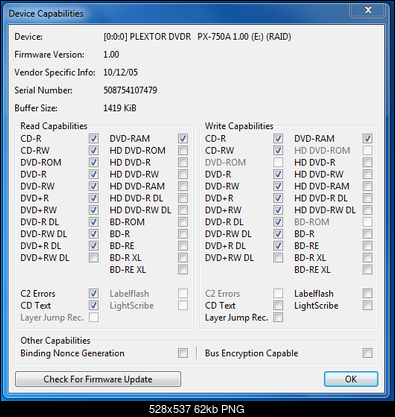Toggle Binding Nonce Generation checkbox
Image resolution: width=395 pixels, height=417 pixels.
click(183, 353)
